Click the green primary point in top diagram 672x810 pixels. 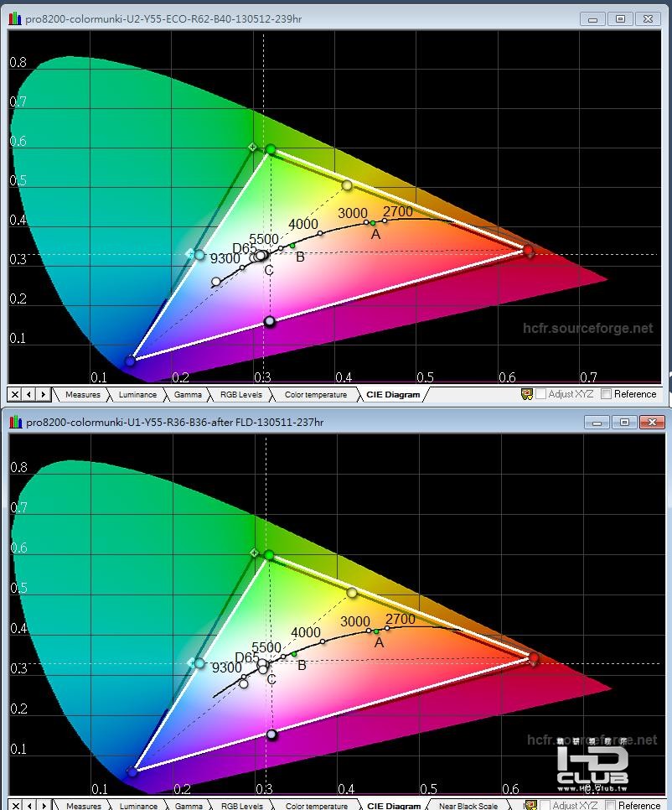point(270,150)
